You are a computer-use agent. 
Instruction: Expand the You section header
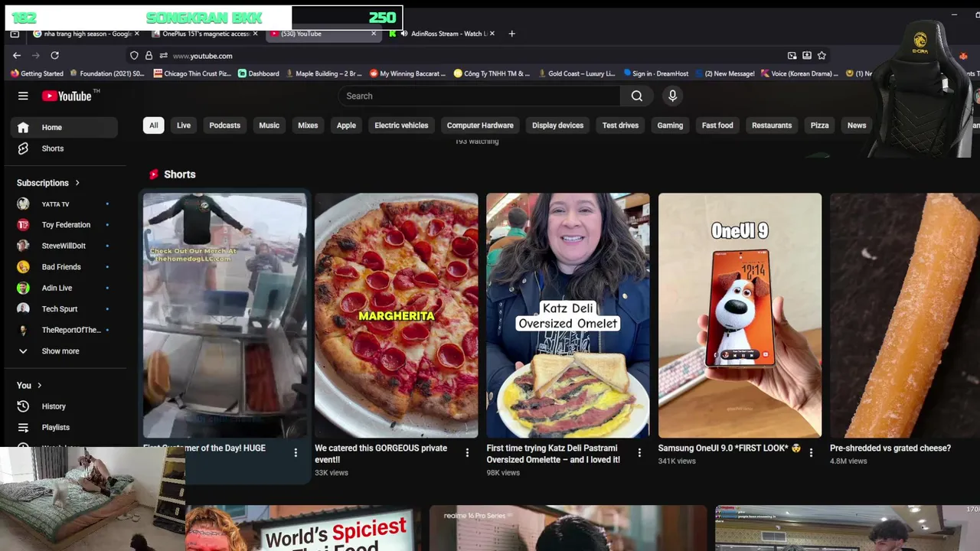29,386
